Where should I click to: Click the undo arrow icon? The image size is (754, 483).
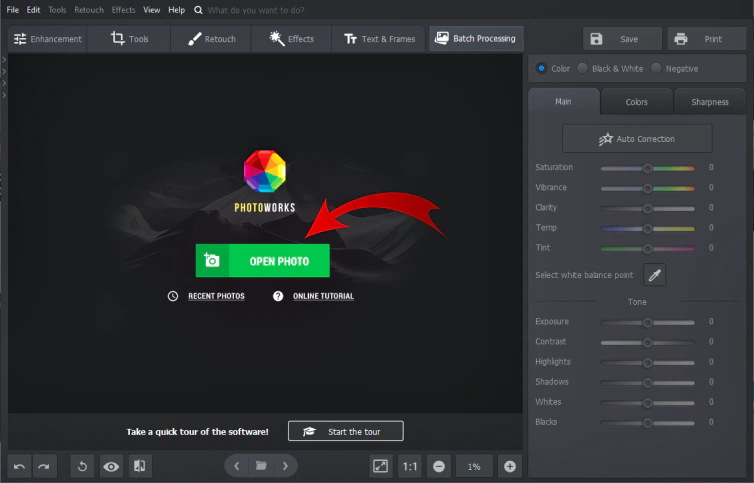pyautogui.click(x=20, y=466)
